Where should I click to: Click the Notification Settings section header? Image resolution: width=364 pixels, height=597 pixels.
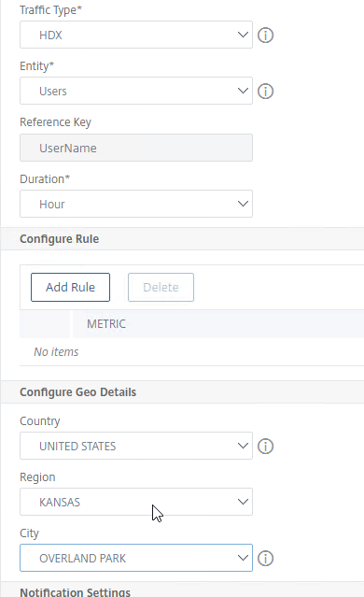[75, 591]
